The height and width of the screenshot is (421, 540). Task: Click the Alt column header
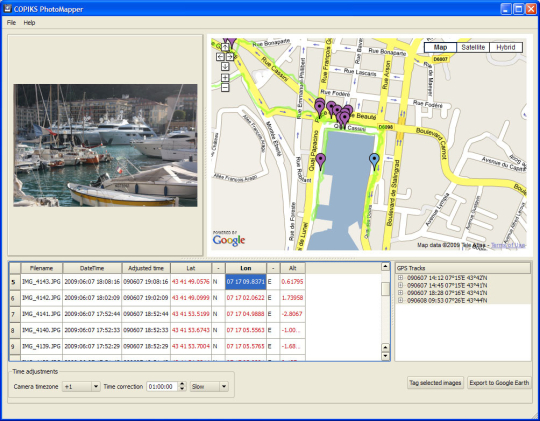(x=293, y=268)
